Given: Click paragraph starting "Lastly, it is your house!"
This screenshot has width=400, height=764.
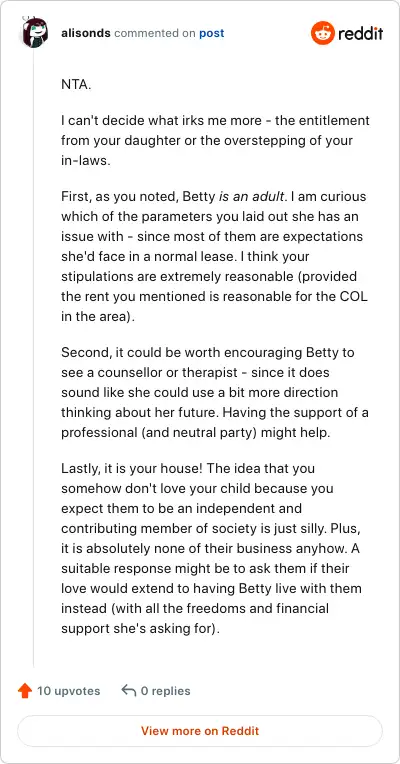Looking at the screenshot, I should (212, 549).
